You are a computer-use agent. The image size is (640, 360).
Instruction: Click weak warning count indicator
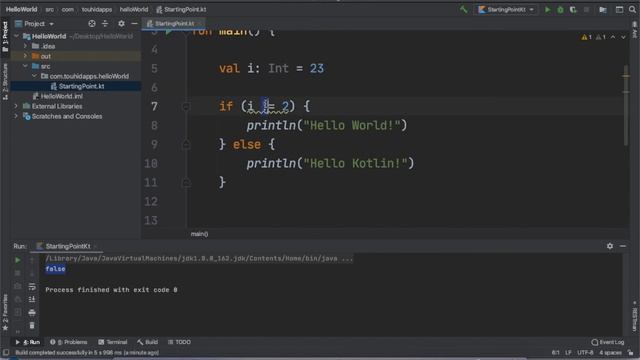600,37
